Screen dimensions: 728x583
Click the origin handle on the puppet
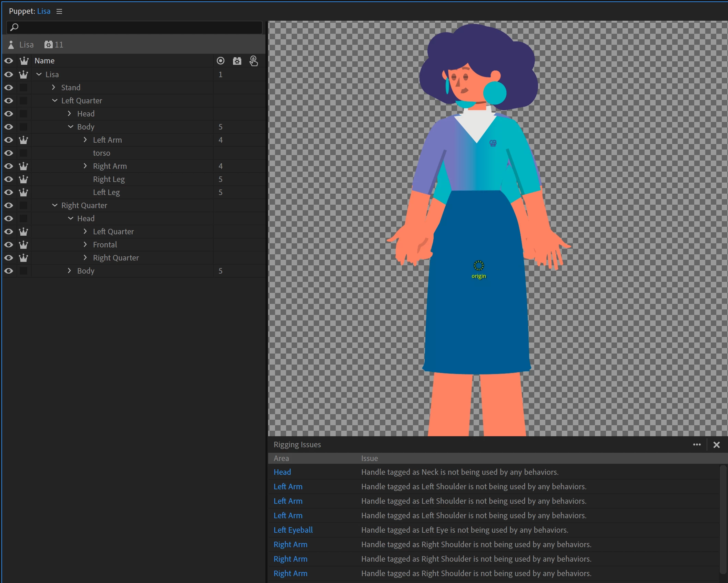click(478, 265)
